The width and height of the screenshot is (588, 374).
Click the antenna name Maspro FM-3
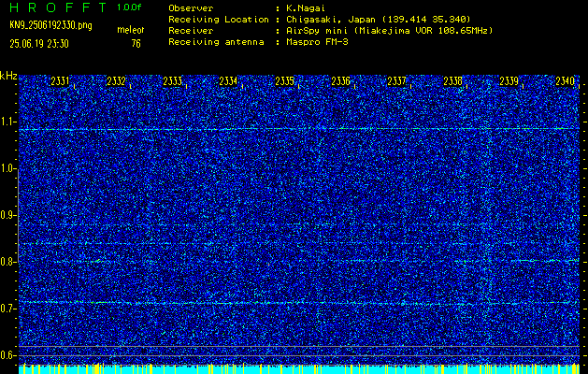pyautogui.click(x=317, y=42)
